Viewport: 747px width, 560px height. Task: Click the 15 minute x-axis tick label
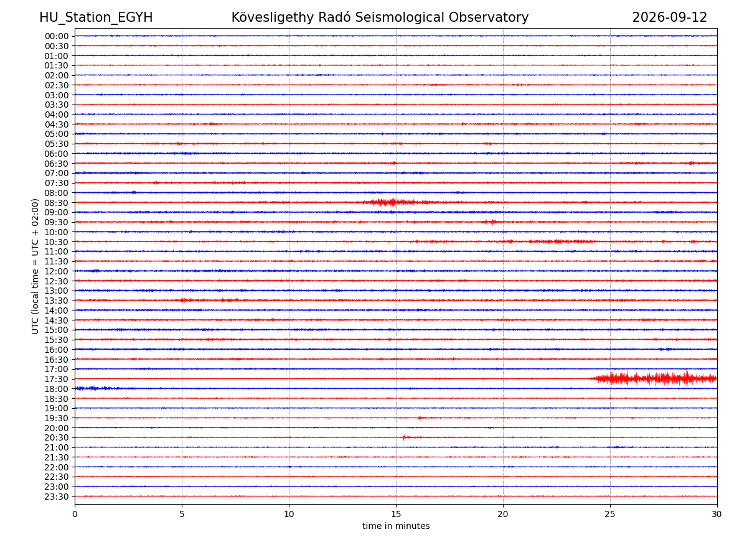[x=396, y=515]
